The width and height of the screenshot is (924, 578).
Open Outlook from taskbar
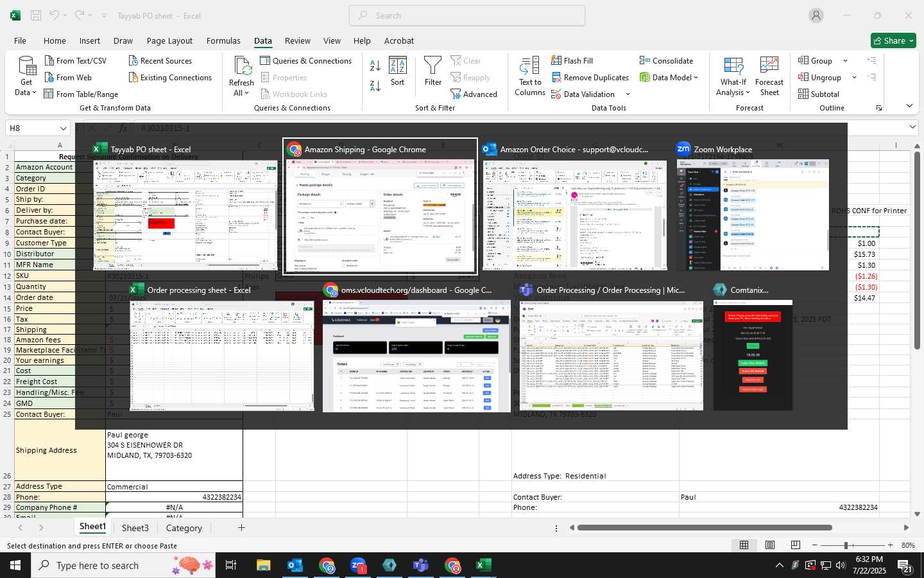click(x=295, y=565)
